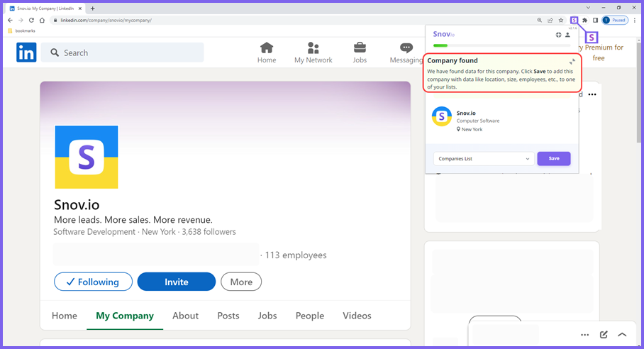Click the Snov.io company logo in the popup

point(442,116)
